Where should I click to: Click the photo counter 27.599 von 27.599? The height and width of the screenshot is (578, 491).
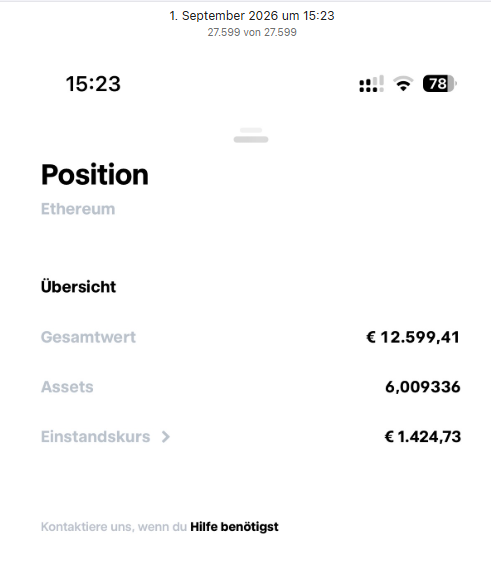pyautogui.click(x=252, y=32)
